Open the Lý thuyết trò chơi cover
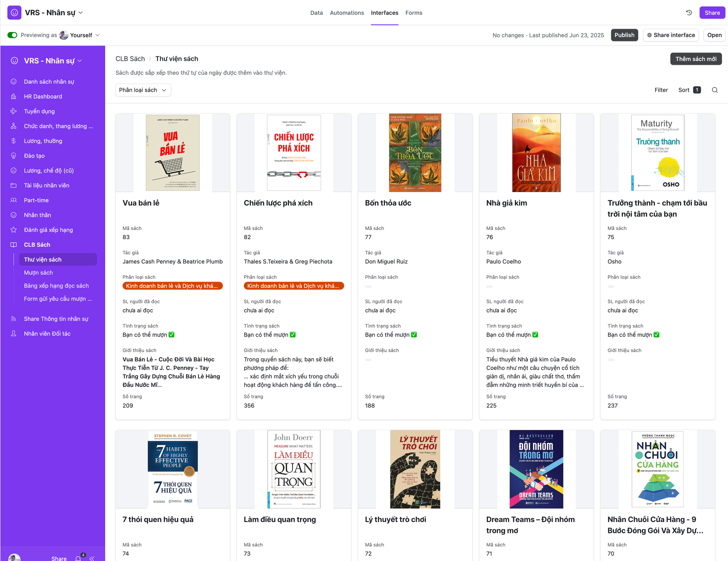This screenshot has height=561, width=728. tap(415, 469)
